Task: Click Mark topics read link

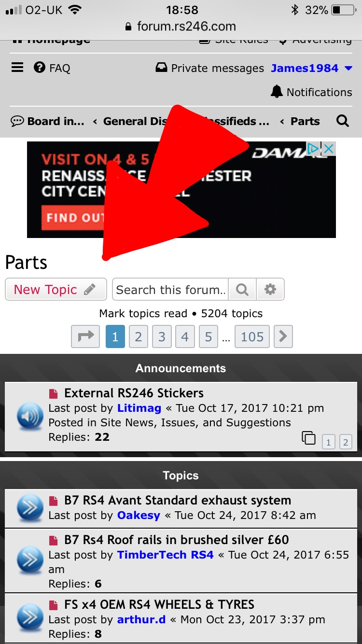Action: [x=143, y=314]
